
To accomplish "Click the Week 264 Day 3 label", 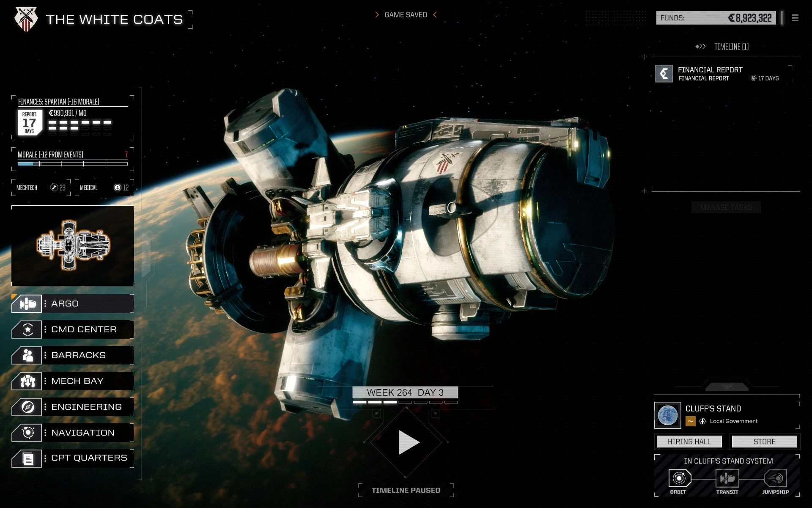I will click(405, 392).
